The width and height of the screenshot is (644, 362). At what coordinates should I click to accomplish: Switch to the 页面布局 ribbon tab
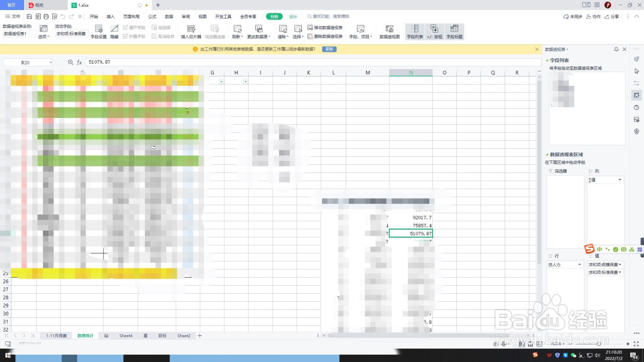(131, 16)
